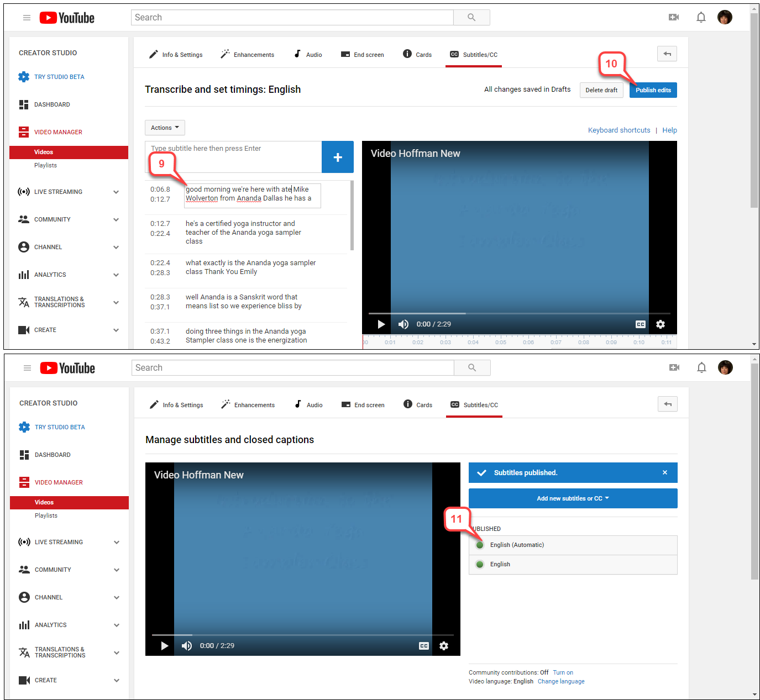760x700 pixels.
Task: Open the Actions dropdown
Action: 165,128
